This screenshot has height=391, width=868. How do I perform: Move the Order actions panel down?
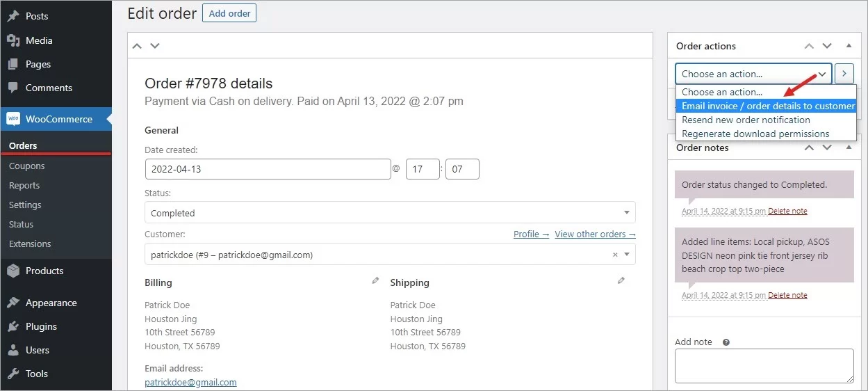pyautogui.click(x=827, y=46)
